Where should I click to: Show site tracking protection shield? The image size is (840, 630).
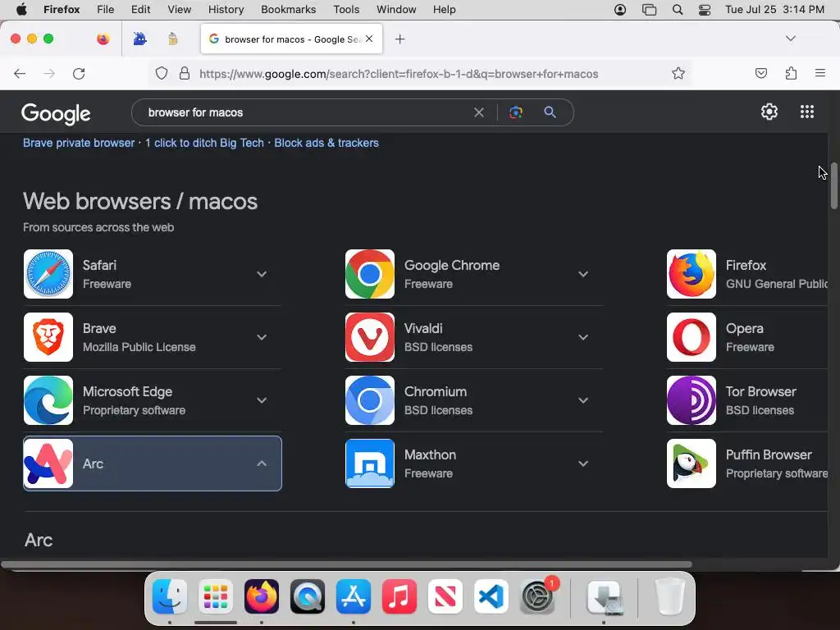(x=162, y=73)
